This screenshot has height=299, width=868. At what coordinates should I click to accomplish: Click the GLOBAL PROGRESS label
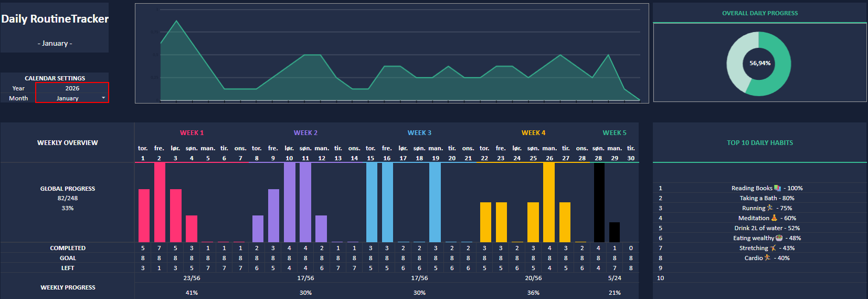point(68,188)
